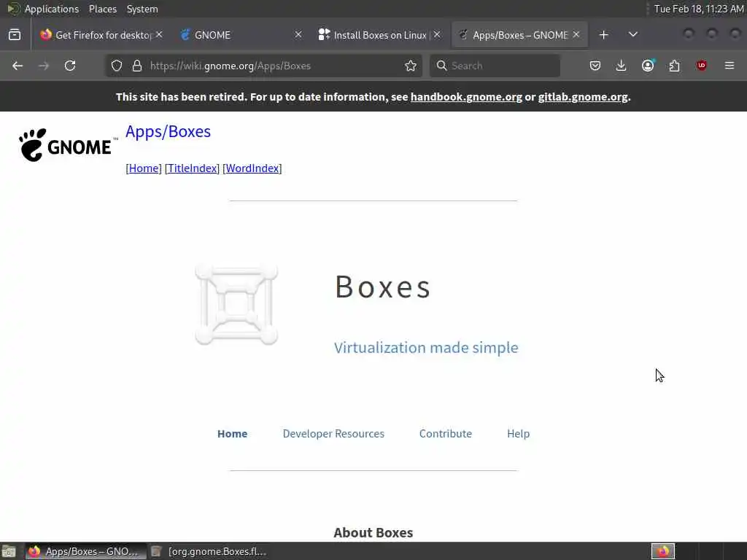The image size is (747, 560).
Task: Open the System menu
Action: pyautogui.click(x=142, y=9)
